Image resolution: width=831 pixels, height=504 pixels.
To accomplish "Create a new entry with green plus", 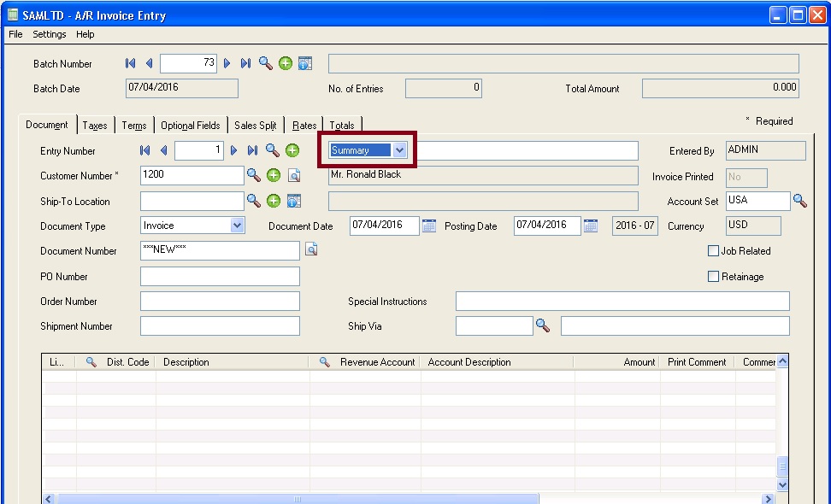I will pyautogui.click(x=292, y=150).
